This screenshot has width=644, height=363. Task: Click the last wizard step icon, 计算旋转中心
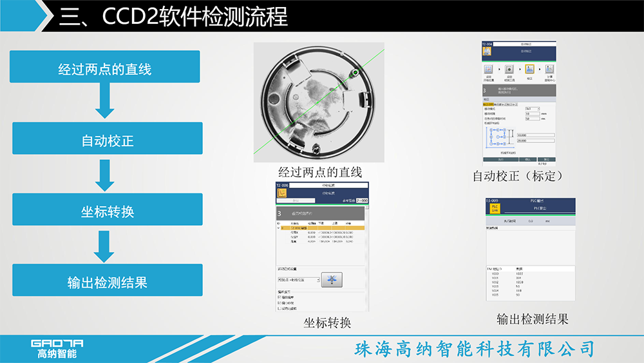click(549, 70)
